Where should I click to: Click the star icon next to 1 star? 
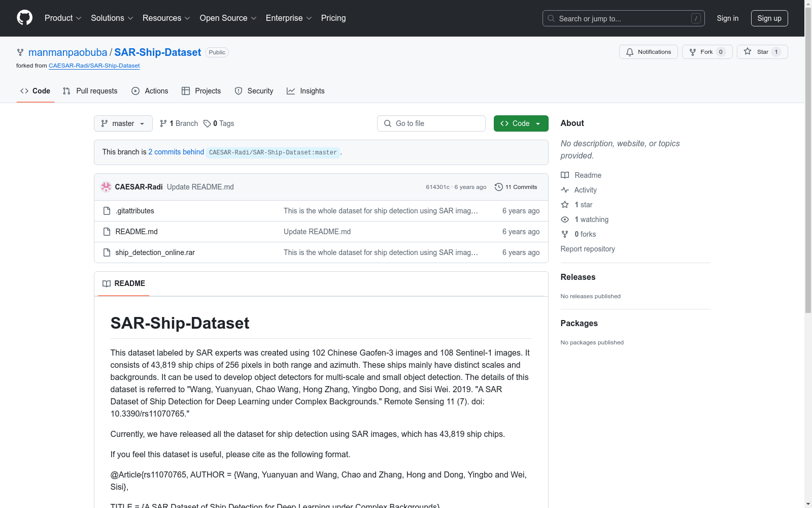click(565, 205)
